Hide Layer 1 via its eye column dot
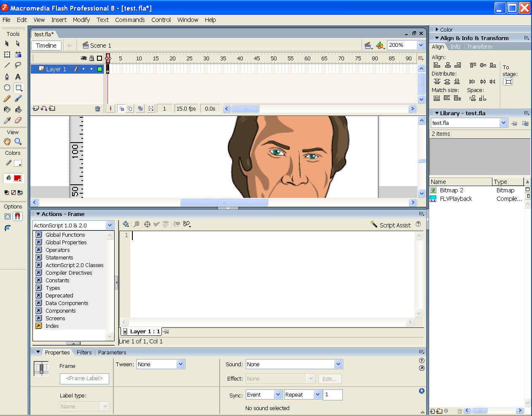This screenshot has width=532, height=416. click(x=84, y=69)
